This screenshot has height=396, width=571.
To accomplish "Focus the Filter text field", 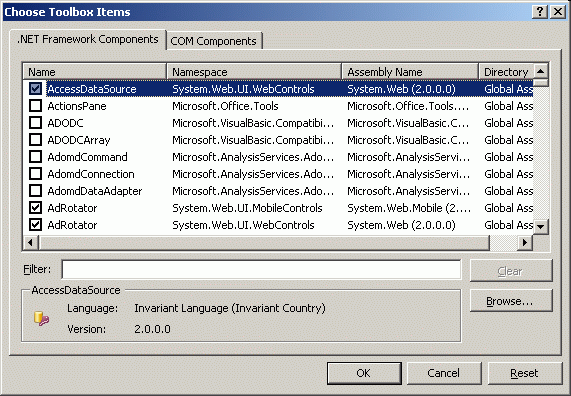I will point(261,270).
